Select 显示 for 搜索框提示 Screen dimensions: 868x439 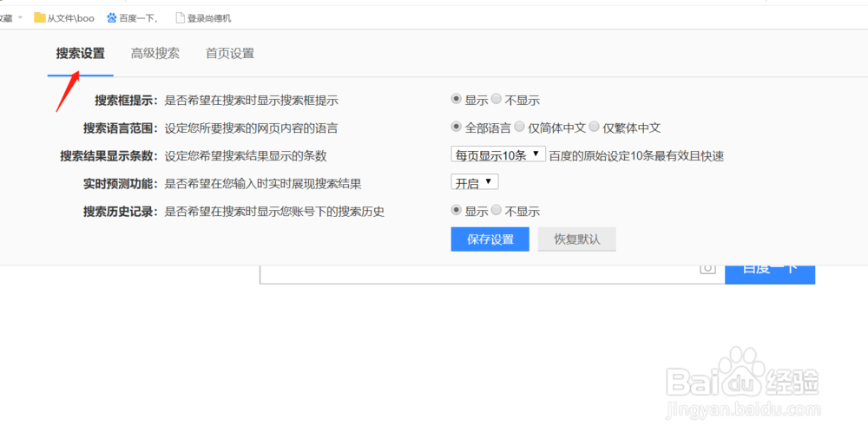pos(457,99)
